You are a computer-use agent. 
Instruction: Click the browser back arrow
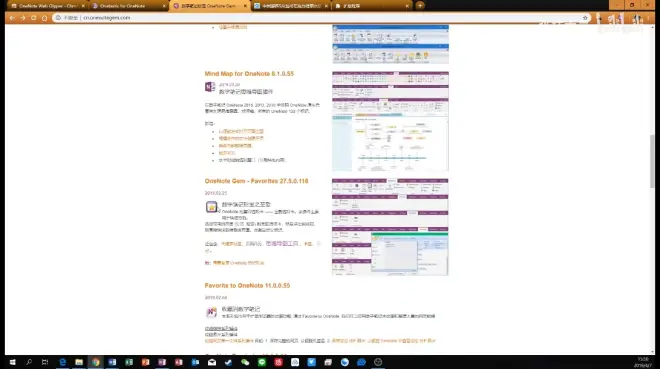[12, 18]
